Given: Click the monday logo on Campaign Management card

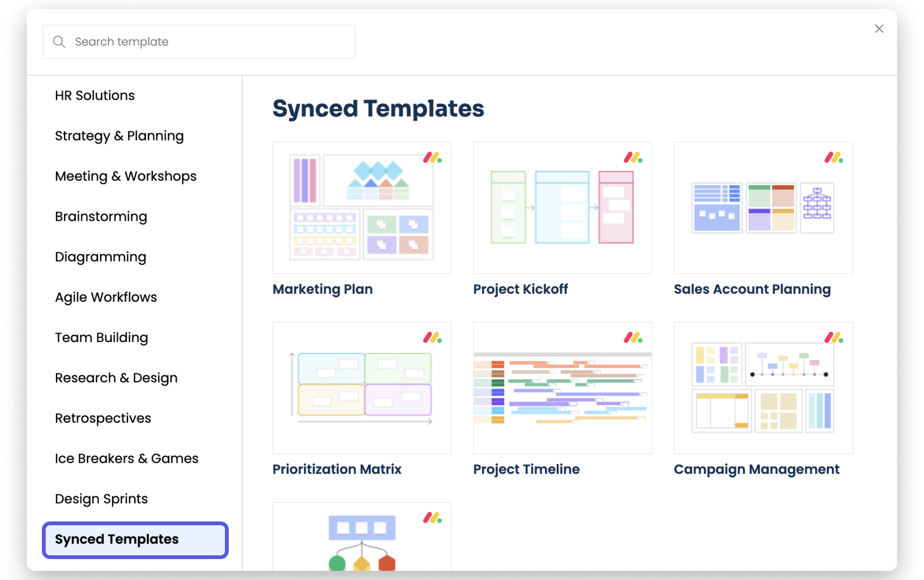Looking at the screenshot, I should coord(834,338).
